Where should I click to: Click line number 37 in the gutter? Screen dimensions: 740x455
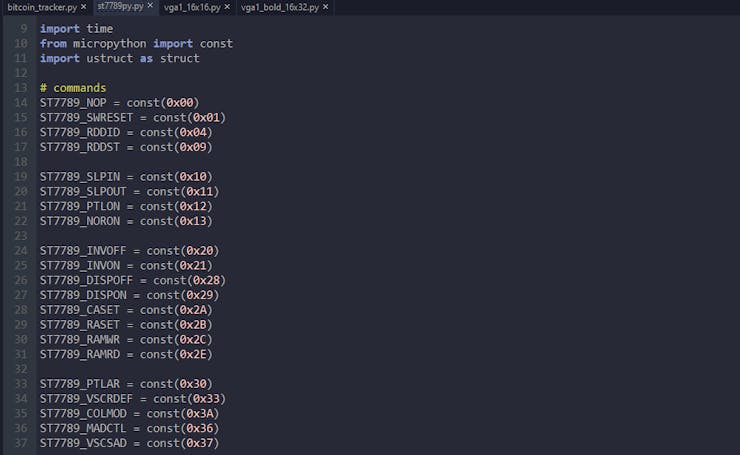coord(21,443)
